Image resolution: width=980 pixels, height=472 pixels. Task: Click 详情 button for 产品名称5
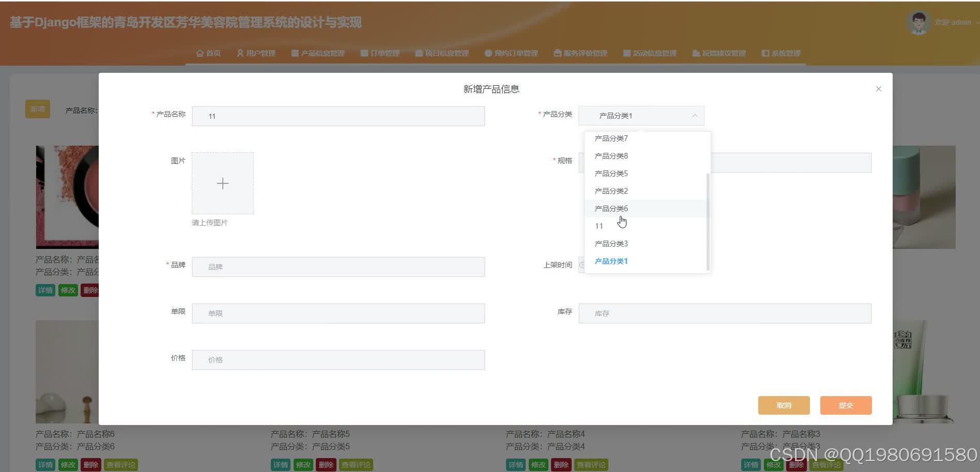pos(281,465)
